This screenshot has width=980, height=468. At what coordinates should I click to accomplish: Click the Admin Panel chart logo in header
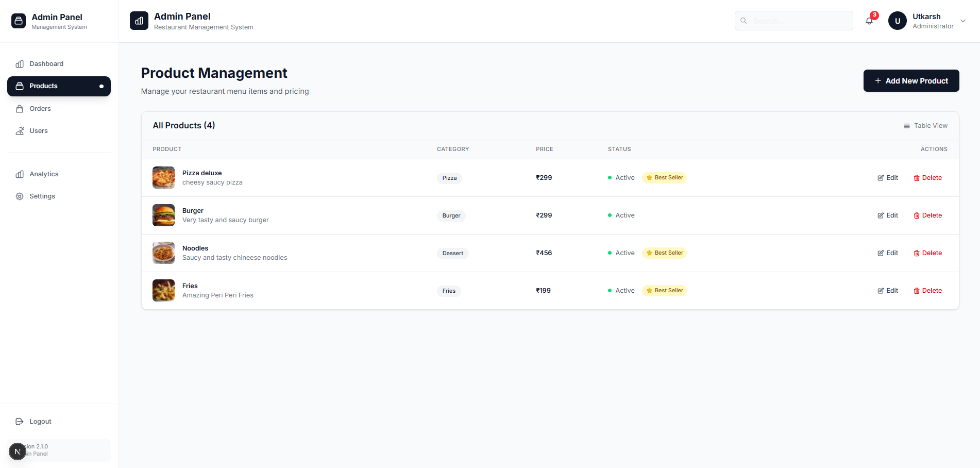[x=139, y=21]
